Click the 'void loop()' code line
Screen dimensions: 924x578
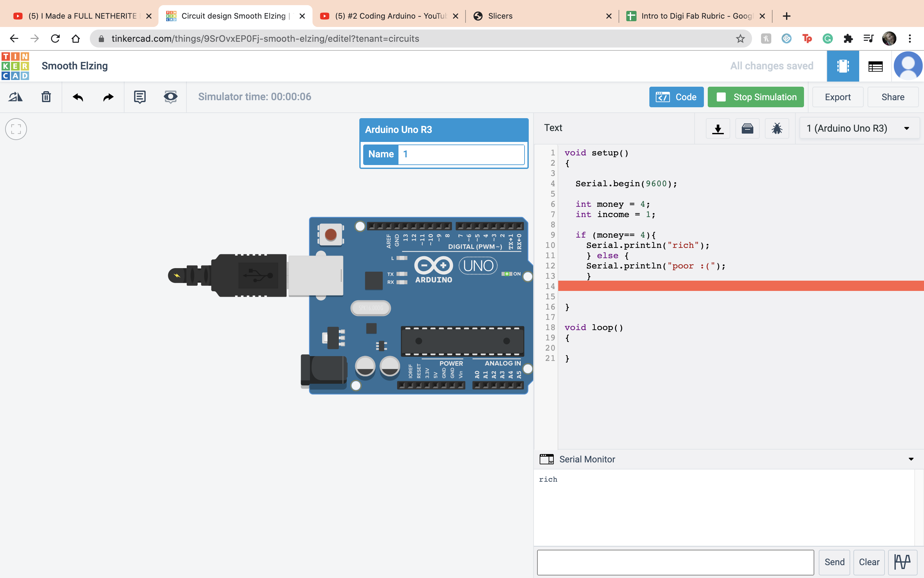pos(594,327)
